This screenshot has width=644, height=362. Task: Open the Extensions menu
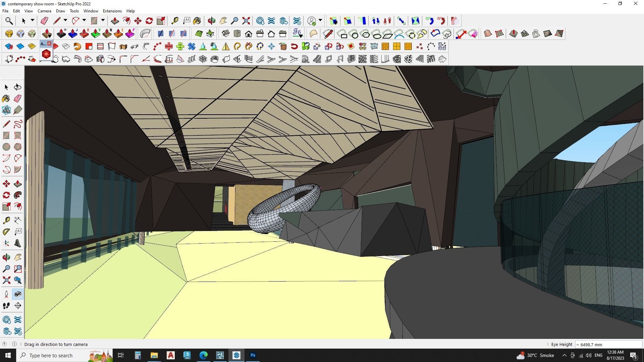point(112,11)
